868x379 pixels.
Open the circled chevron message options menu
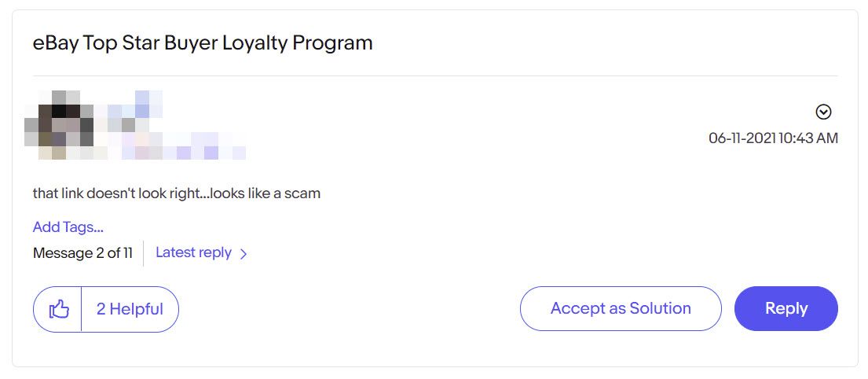tap(824, 112)
